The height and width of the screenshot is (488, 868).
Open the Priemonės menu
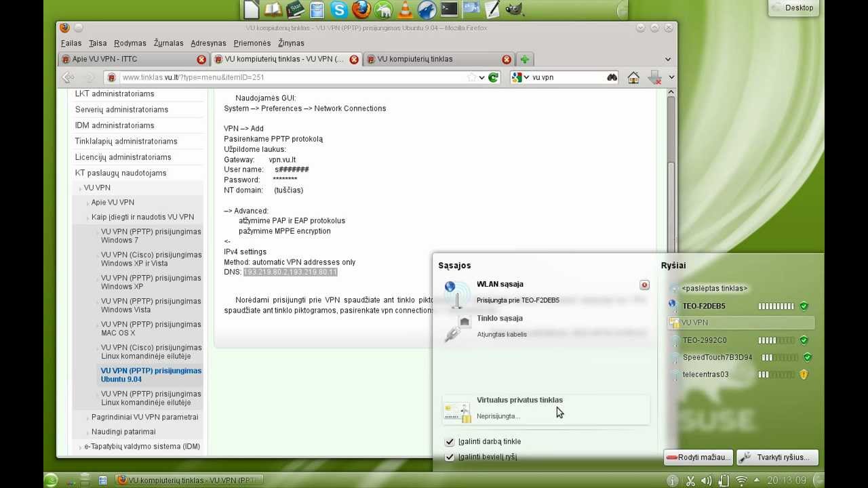(252, 43)
